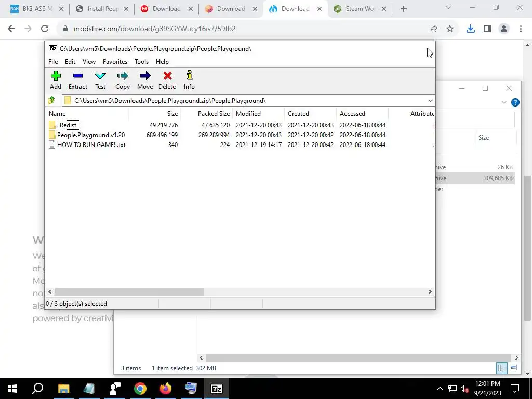The image size is (532, 399).
Task: Open the notification center icon
Action: [515, 389]
